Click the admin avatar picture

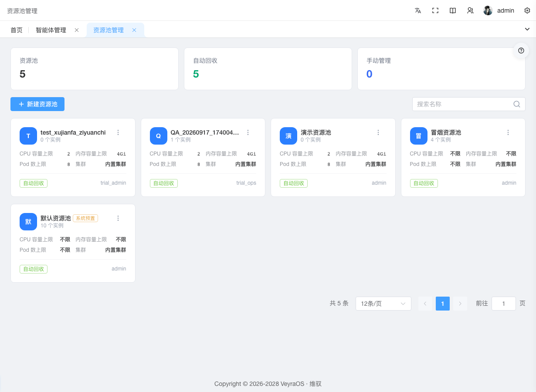click(488, 10)
